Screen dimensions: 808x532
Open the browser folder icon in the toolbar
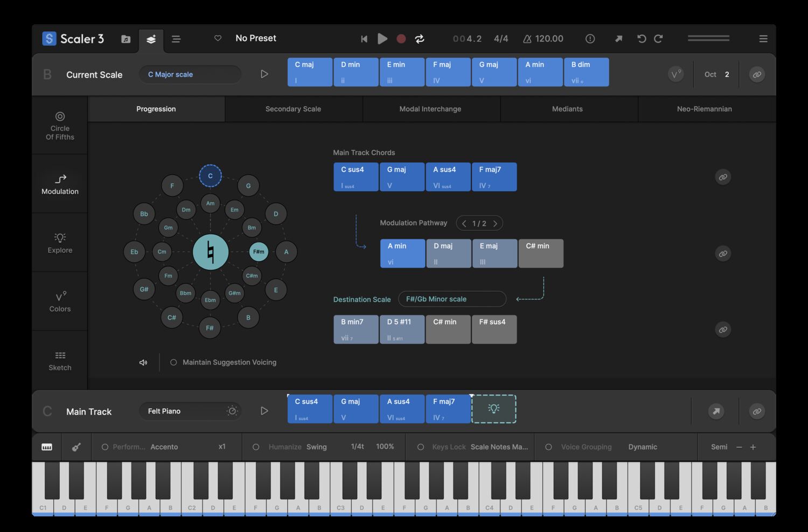click(126, 39)
